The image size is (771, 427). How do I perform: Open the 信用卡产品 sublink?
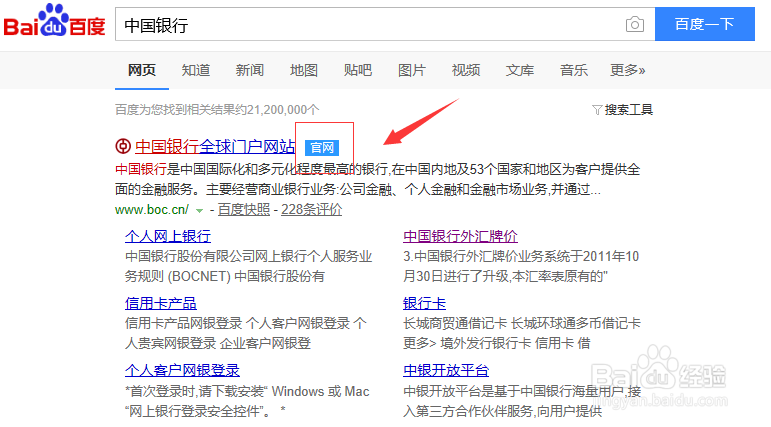[161, 303]
